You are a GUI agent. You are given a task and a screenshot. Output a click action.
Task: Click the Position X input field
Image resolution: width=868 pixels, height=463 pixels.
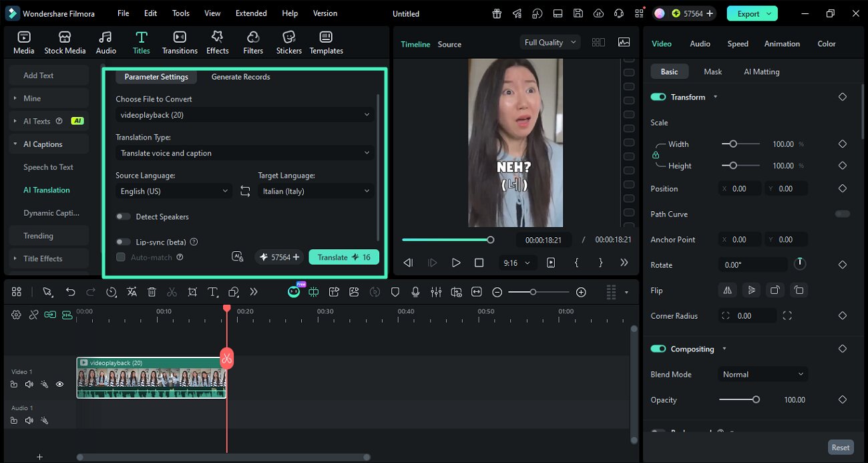[740, 189]
